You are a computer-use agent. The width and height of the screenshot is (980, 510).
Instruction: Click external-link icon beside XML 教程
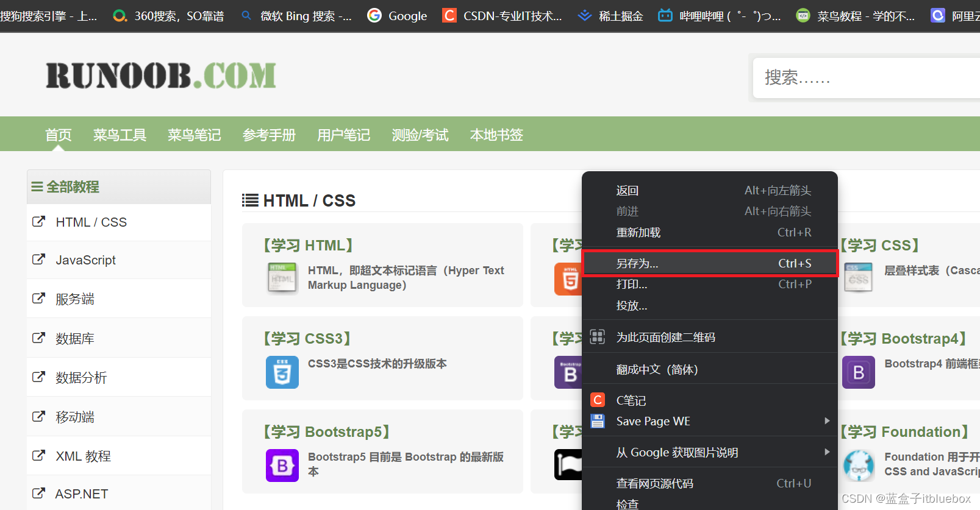[x=38, y=455]
